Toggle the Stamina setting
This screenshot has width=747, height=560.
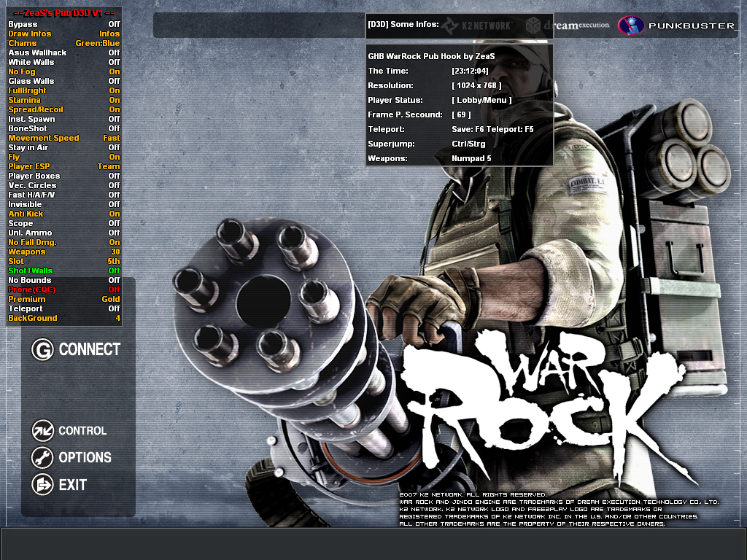pos(64,101)
